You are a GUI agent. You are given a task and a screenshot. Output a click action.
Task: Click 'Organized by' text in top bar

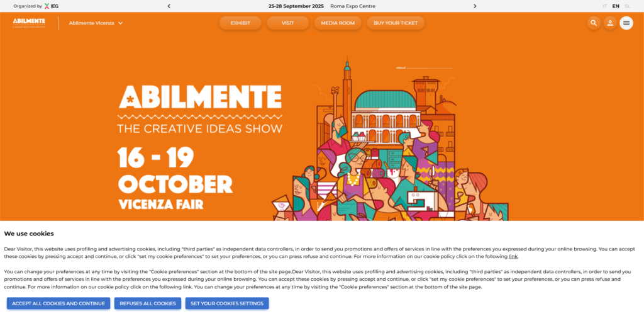tap(28, 6)
